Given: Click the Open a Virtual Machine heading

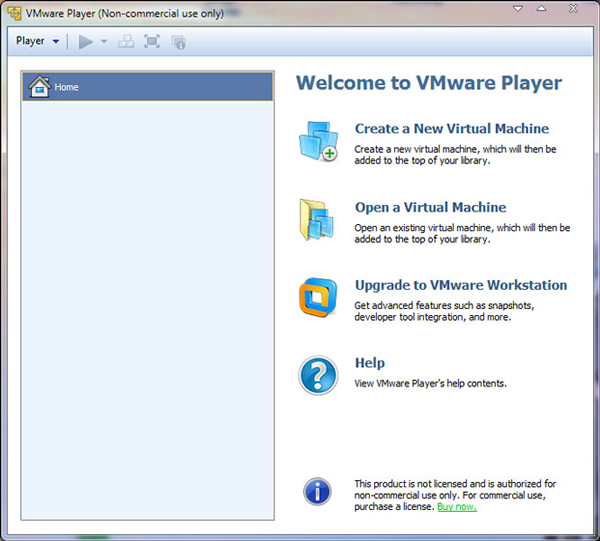Looking at the screenshot, I should (430, 207).
